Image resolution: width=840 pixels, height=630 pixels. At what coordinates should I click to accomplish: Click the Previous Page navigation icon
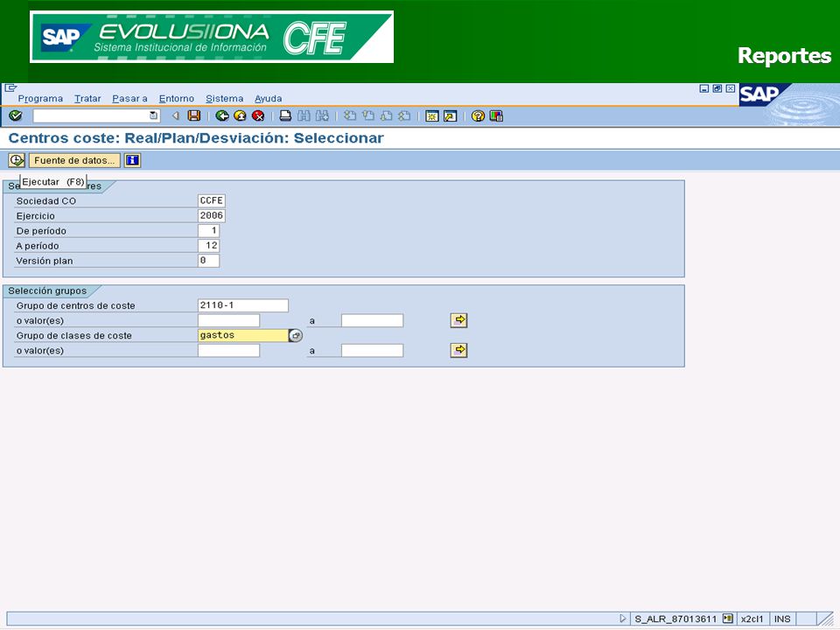point(368,115)
